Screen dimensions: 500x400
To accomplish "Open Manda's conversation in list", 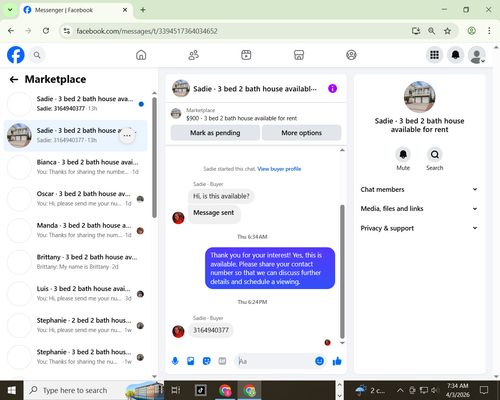I will coord(75,230).
